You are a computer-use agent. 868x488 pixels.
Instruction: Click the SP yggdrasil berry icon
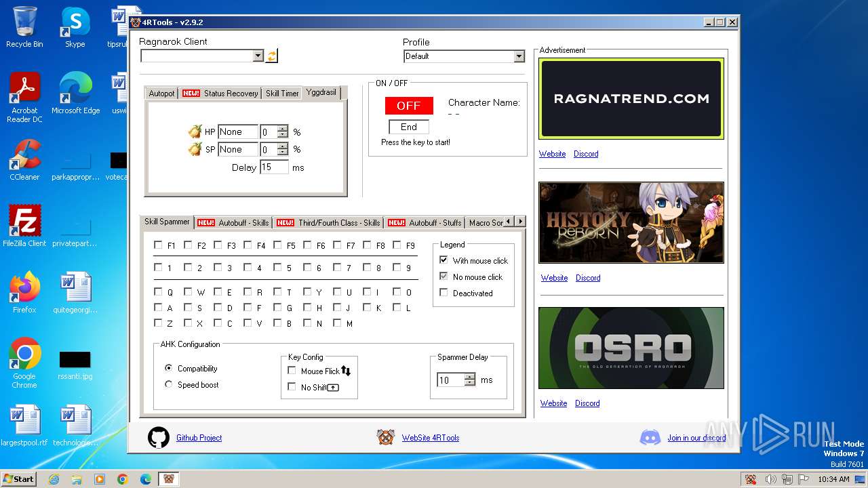[x=195, y=148]
